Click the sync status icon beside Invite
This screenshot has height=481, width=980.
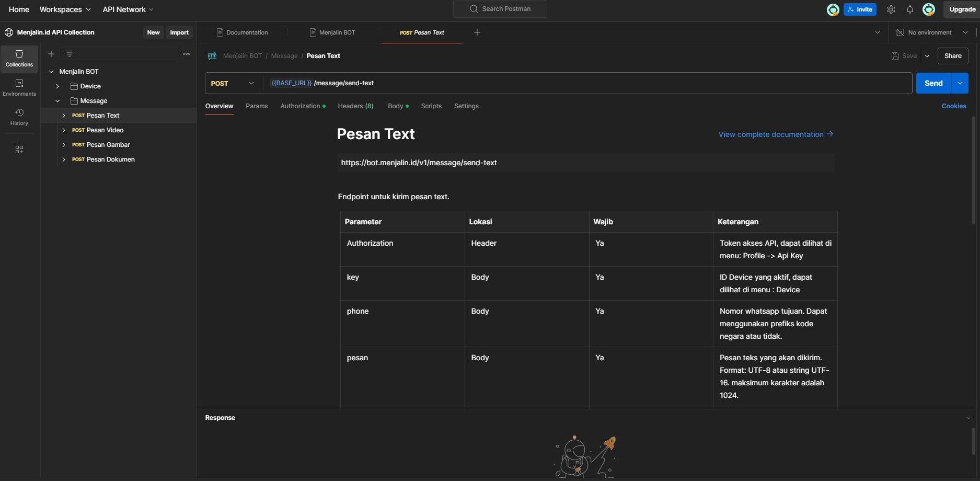833,9
